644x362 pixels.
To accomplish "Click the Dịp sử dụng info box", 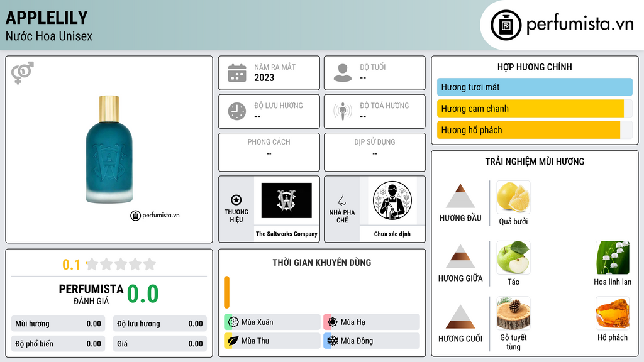I will [x=375, y=152].
